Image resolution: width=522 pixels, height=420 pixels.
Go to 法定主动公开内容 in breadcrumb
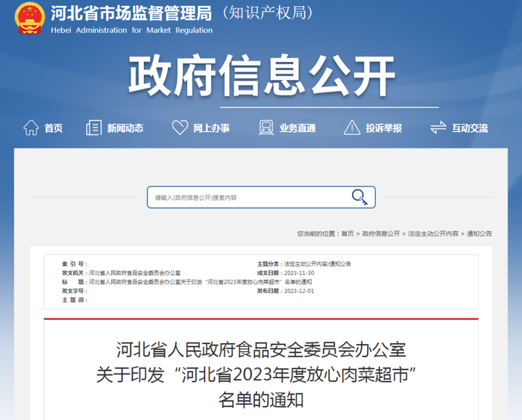[x=433, y=233]
